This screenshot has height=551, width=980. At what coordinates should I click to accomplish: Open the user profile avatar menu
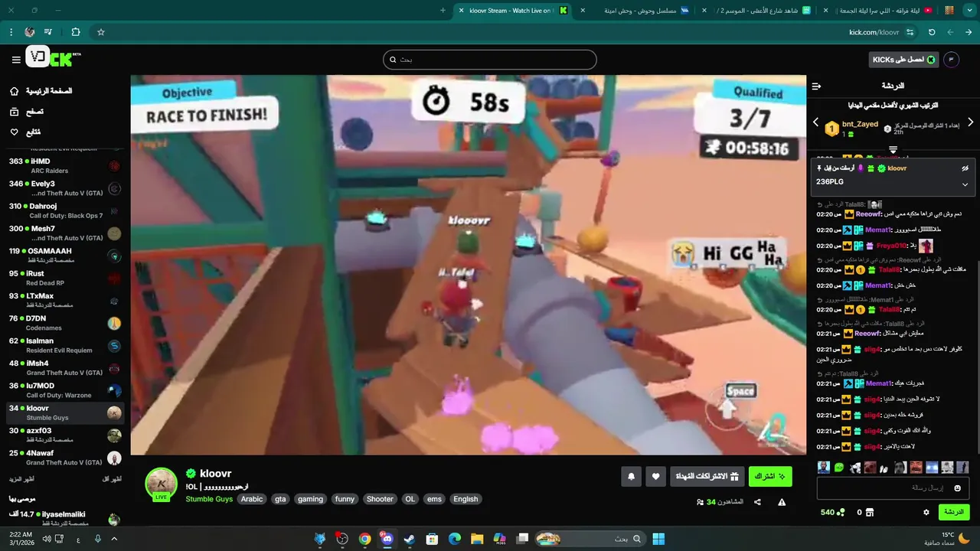[952, 60]
